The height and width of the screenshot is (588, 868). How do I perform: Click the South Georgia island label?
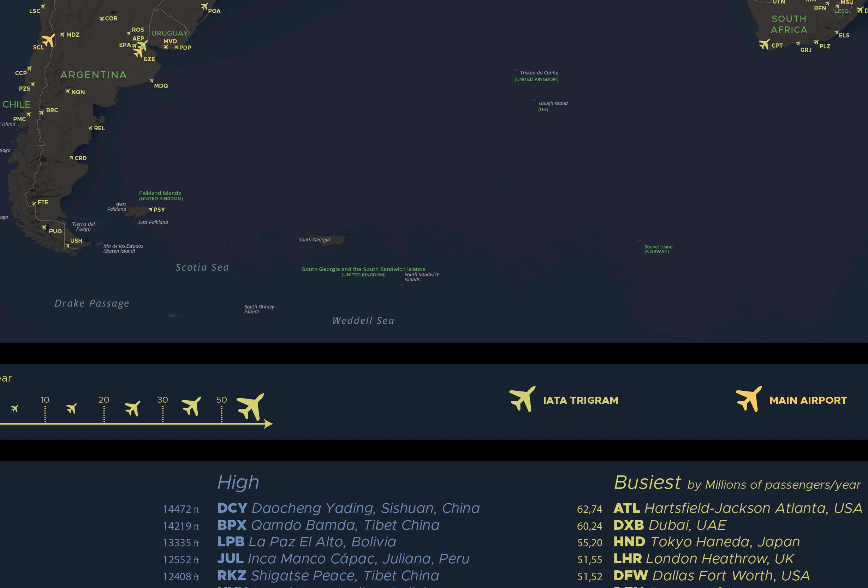tap(314, 240)
